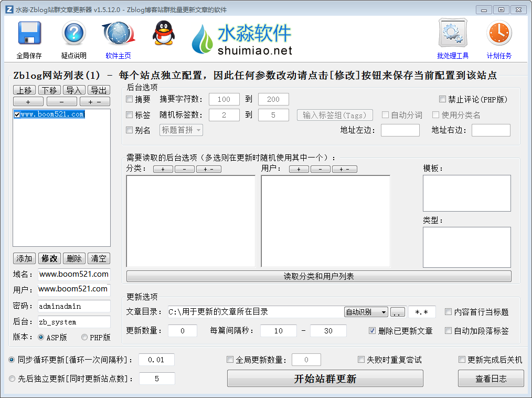
Task: Click 修改 to save site configuration
Action: (x=49, y=258)
